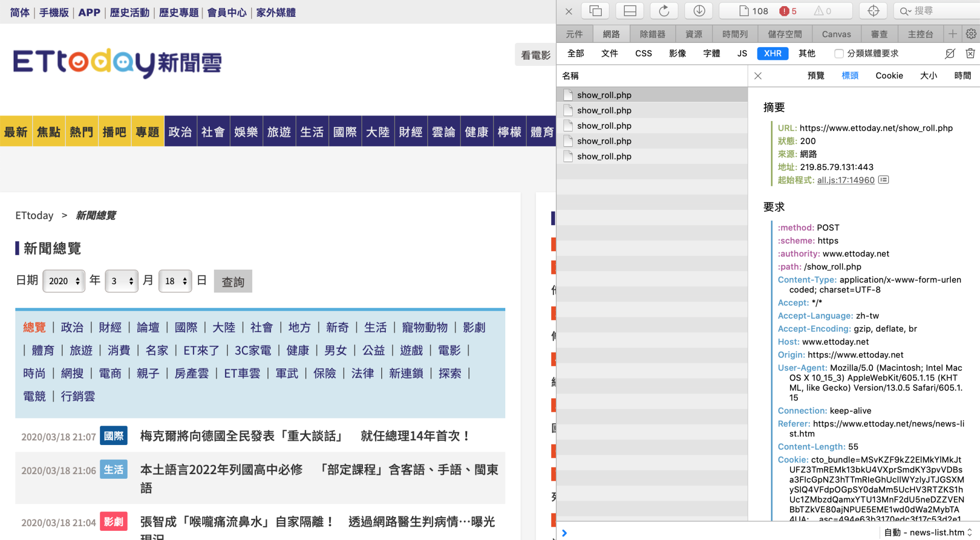This screenshot has width=980, height=540.
Task: Select the CSS network filter
Action: 643,54
